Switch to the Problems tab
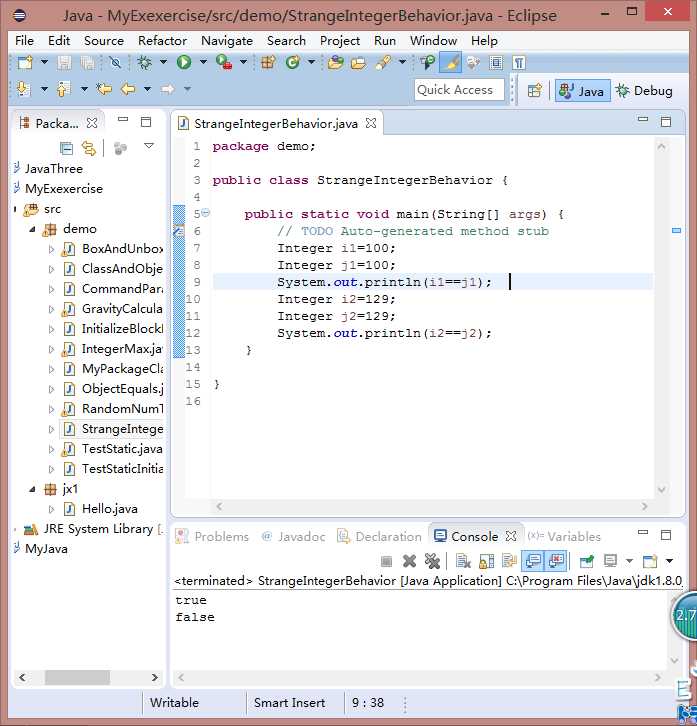Image resolution: width=697 pixels, height=726 pixels. [213, 537]
